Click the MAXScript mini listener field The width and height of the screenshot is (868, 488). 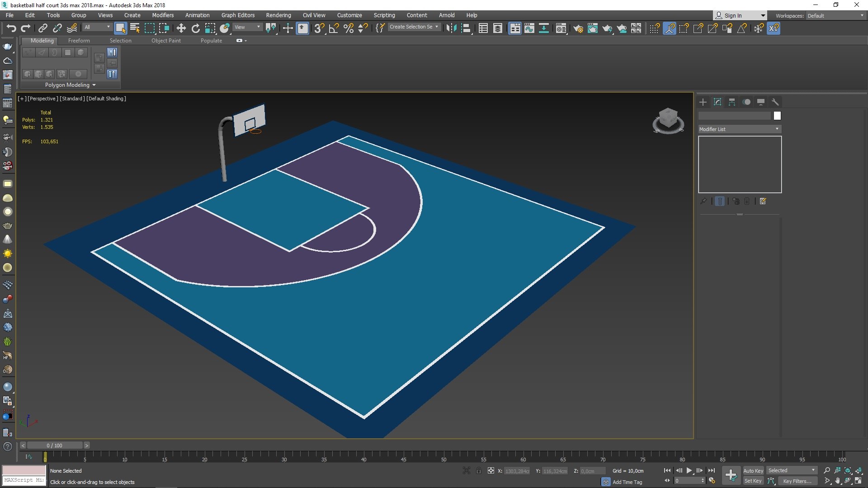point(24,480)
